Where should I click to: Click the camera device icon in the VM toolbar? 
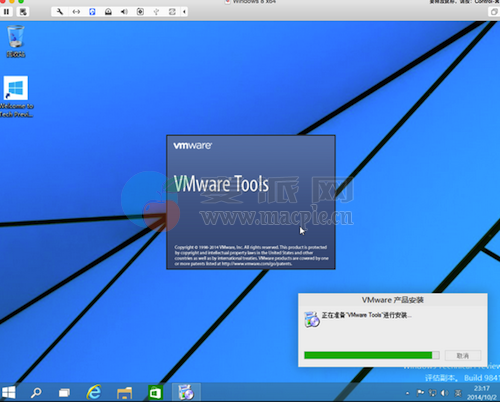click(140, 12)
